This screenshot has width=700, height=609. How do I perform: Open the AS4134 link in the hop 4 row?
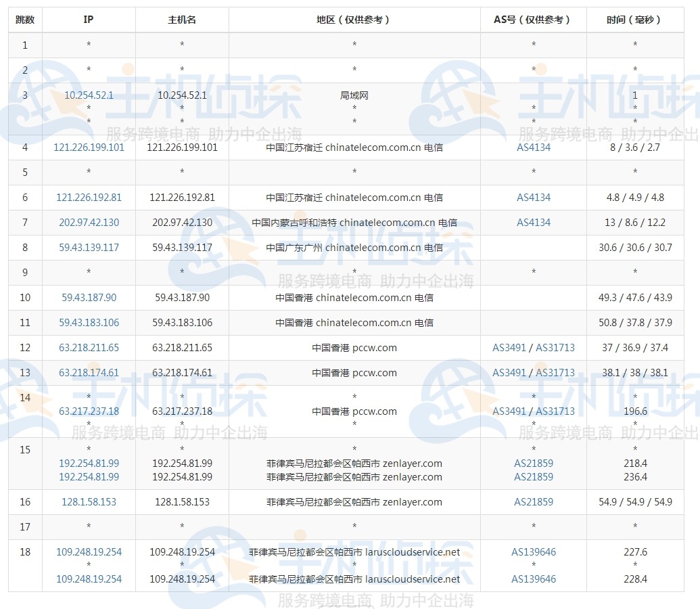[534, 147]
